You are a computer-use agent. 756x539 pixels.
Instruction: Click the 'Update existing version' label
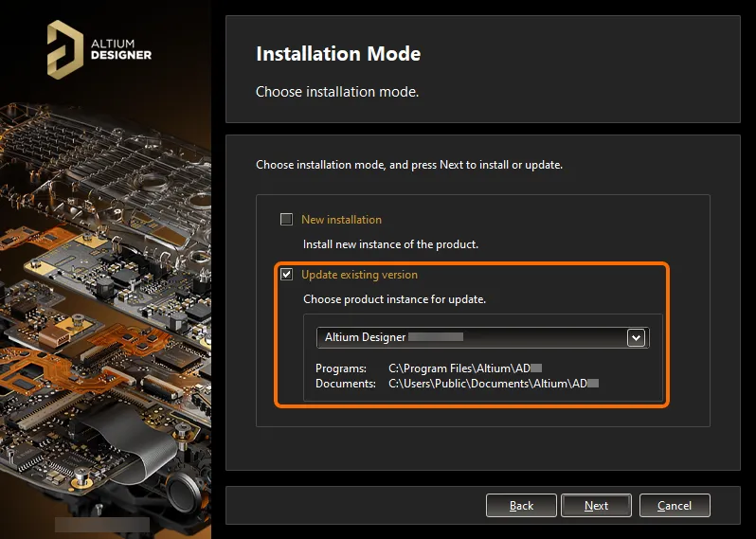[x=359, y=275]
